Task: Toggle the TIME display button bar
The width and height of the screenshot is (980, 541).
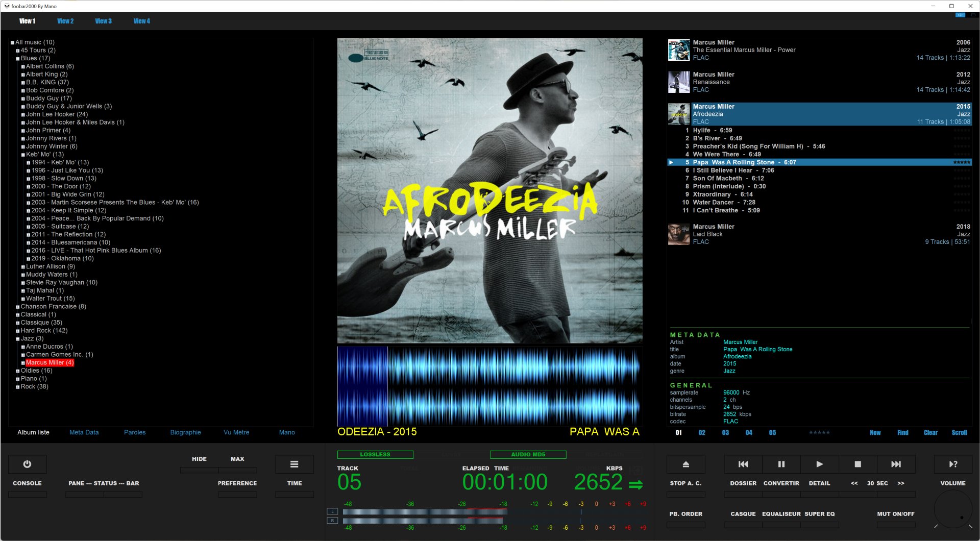Action: [295, 494]
